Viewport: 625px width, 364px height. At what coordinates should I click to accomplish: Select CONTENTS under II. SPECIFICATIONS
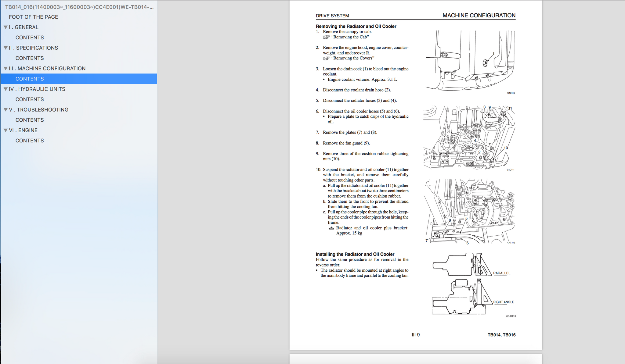pos(30,58)
